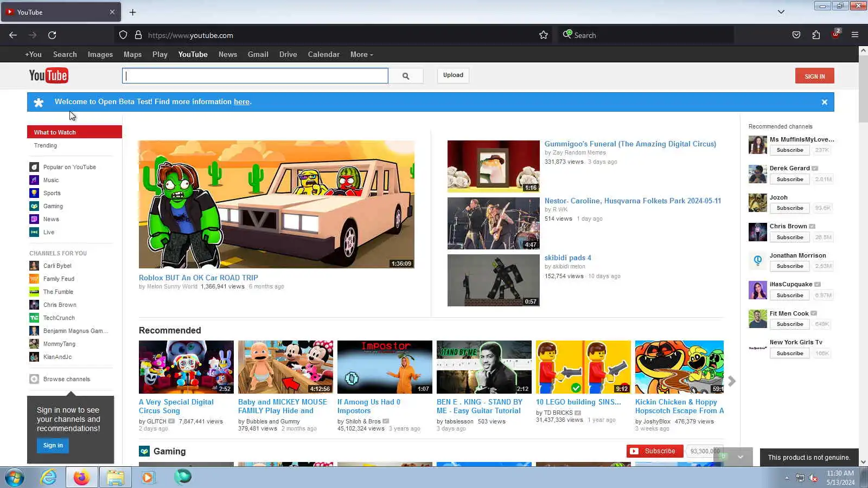868x488 pixels.
Task: Bookmark this page with the star
Action: click(544, 35)
